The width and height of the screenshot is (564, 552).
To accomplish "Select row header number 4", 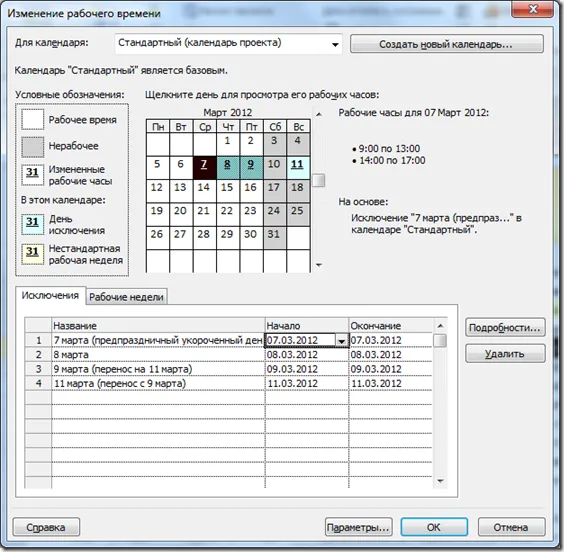I will [38, 383].
